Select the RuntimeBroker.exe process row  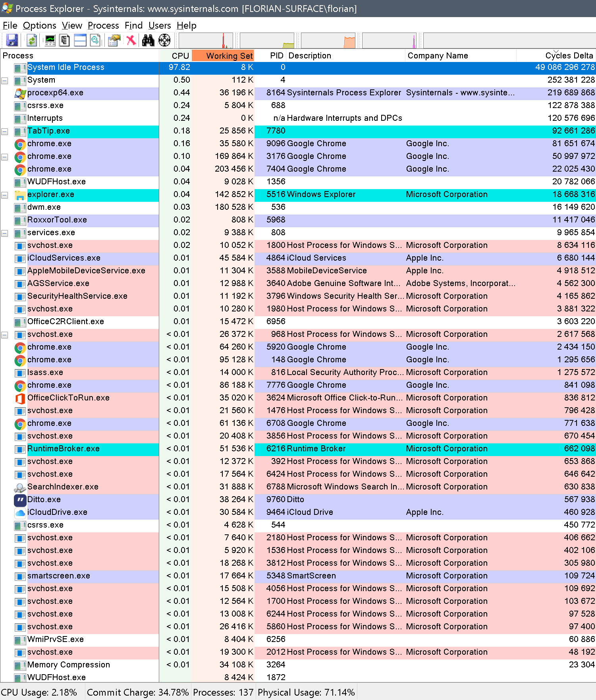(x=64, y=449)
